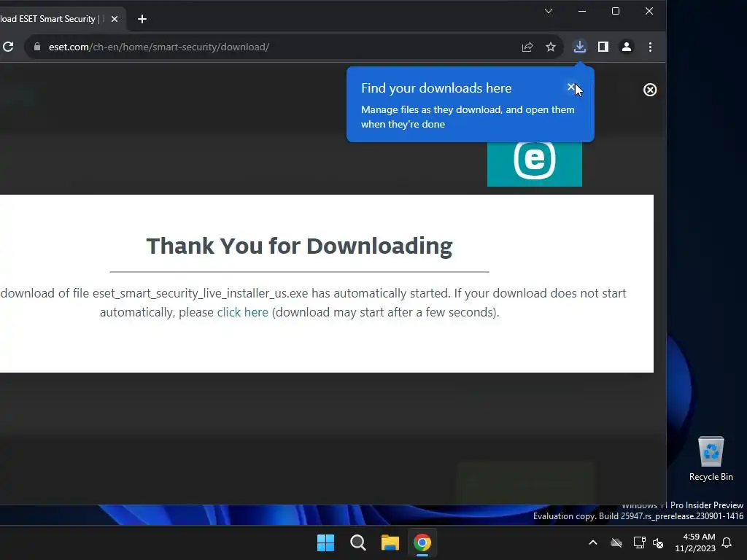Toggle Chrome side panel
747x560 pixels.
(x=603, y=47)
